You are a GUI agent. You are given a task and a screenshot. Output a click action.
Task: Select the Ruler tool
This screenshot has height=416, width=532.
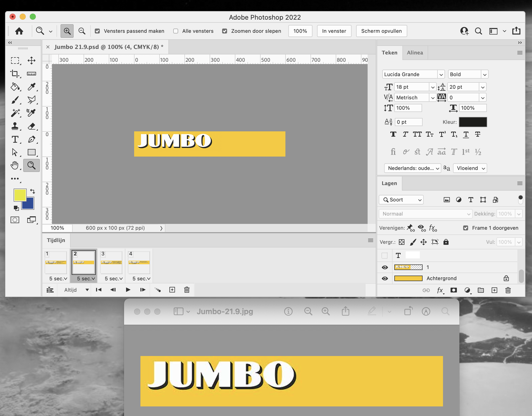[32, 74]
